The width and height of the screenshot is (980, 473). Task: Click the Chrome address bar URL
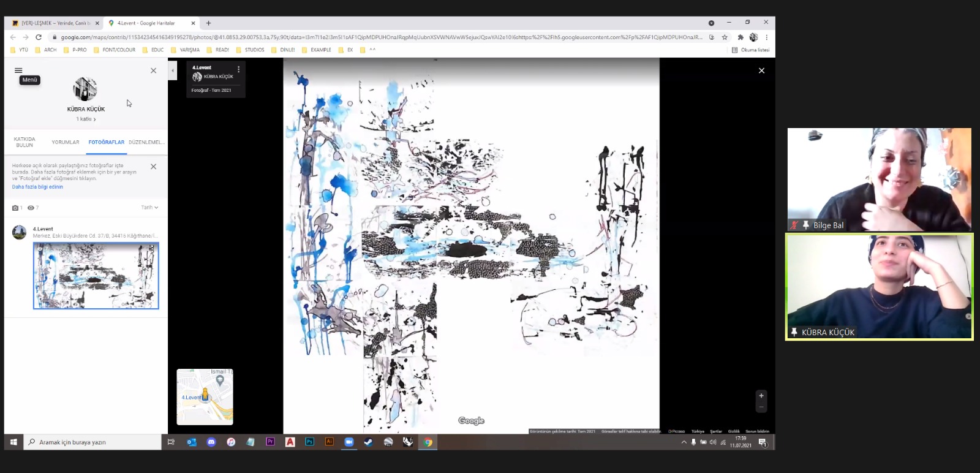point(381,37)
